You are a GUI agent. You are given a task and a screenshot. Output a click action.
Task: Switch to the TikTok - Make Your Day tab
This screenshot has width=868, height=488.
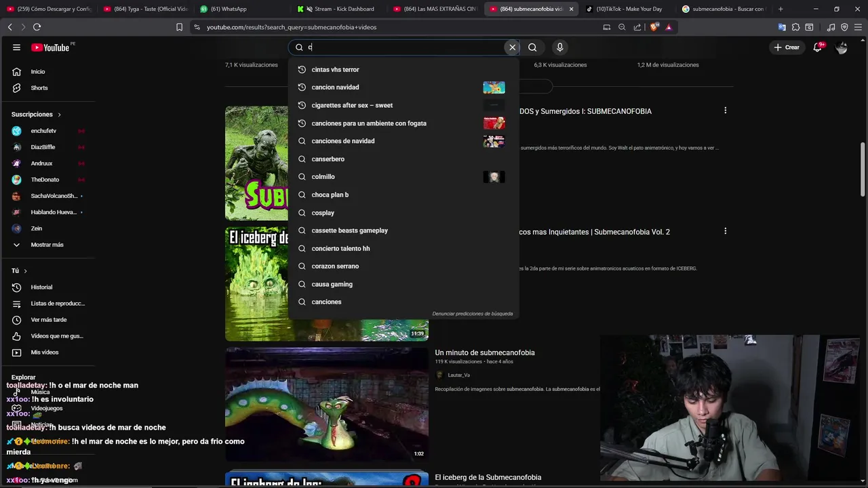click(629, 9)
